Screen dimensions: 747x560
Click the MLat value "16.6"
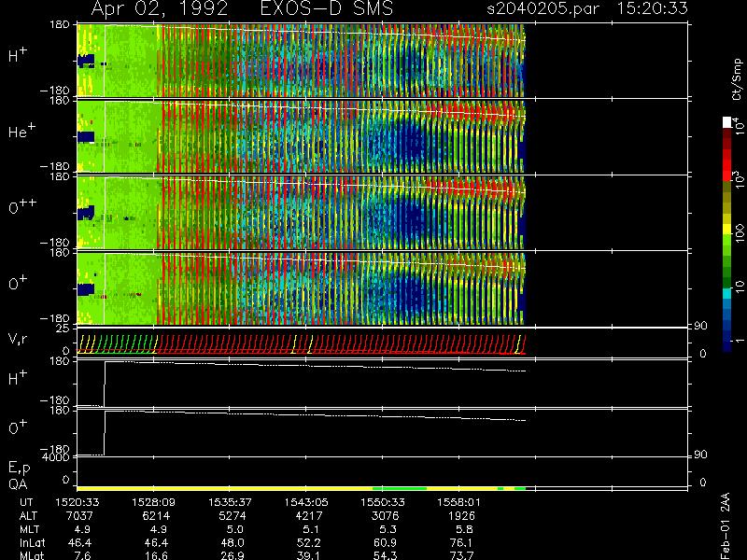pos(156,555)
